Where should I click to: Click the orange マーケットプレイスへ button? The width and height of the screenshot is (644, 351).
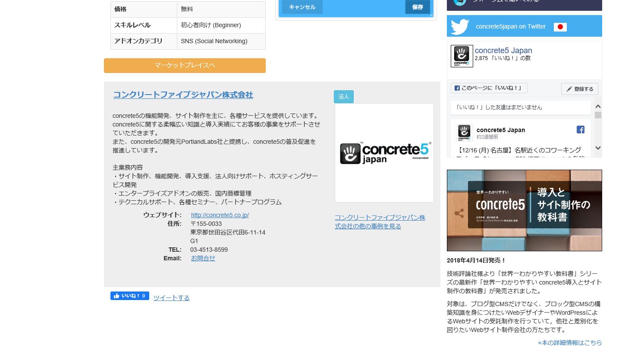[185, 66]
